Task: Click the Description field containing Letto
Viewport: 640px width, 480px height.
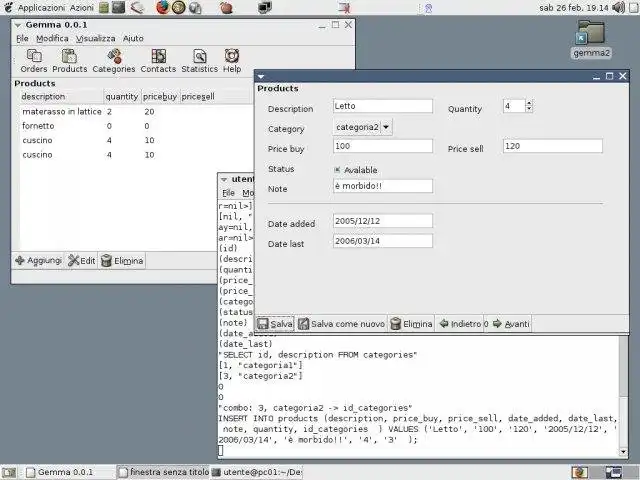Action: (383, 106)
